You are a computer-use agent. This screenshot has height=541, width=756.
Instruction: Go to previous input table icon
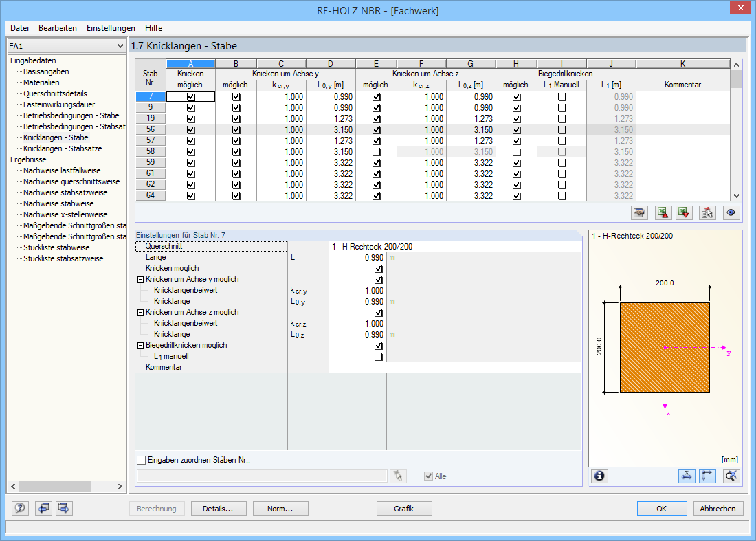click(x=43, y=508)
